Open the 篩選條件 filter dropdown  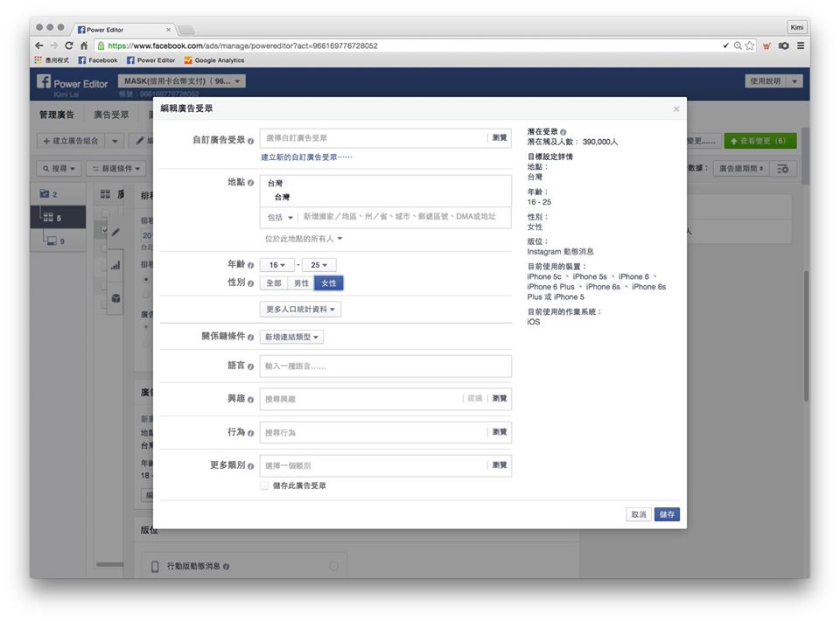116,169
